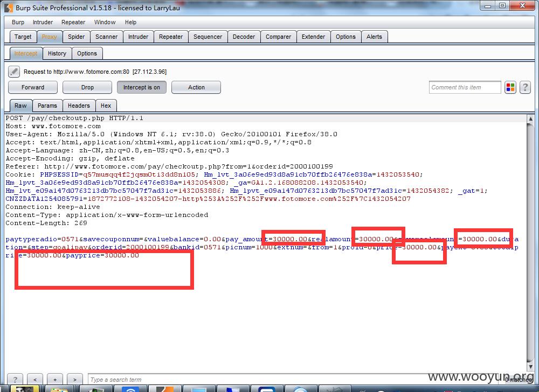Switch to the Scanner tab
This screenshot has width=539, height=392.
coord(106,37)
